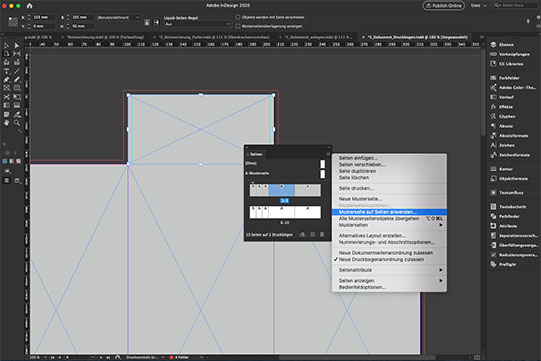
Task: Open the CC Libraries panel
Action: pos(506,64)
